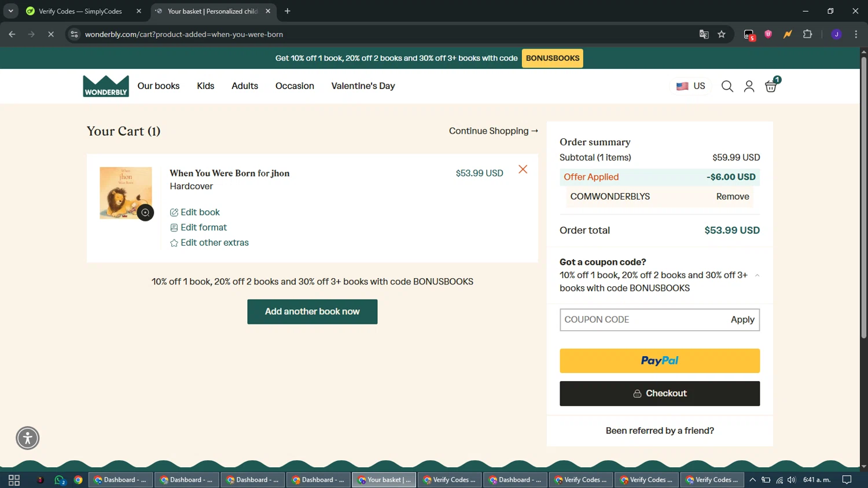Remove the COMWONDERBLYS coupon
This screenshot has height=488, width=868.
(x=733, y=197)
